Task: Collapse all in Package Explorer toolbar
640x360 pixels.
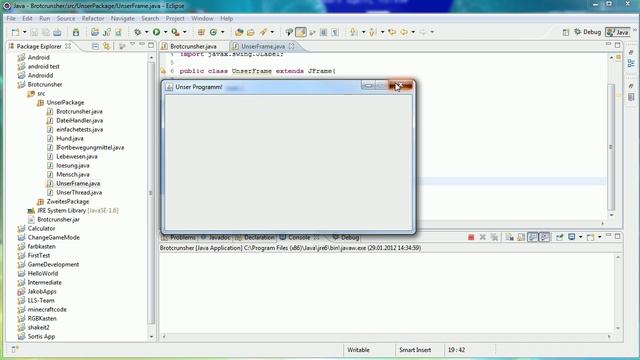Action: 95,46
